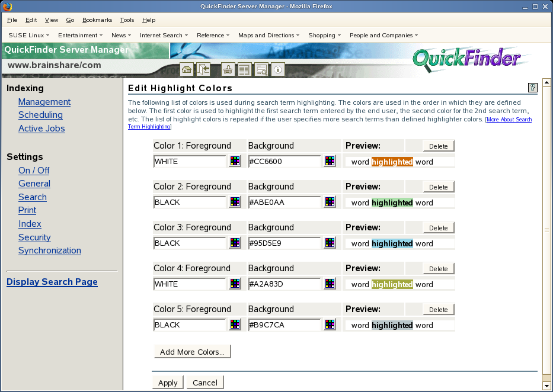Click the list view document icon
The width and height of the screenshot is (553, 392).
click(244, 69)
